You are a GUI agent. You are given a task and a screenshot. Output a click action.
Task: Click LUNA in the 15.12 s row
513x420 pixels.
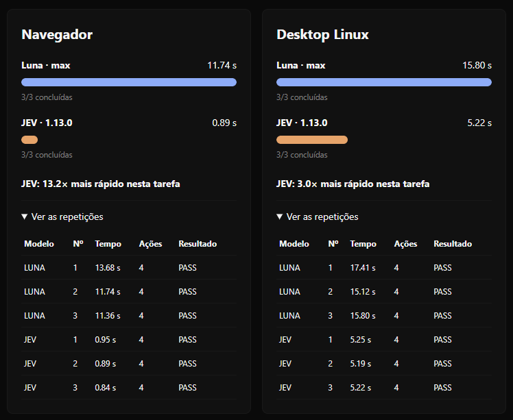click(x=290, y=292)
